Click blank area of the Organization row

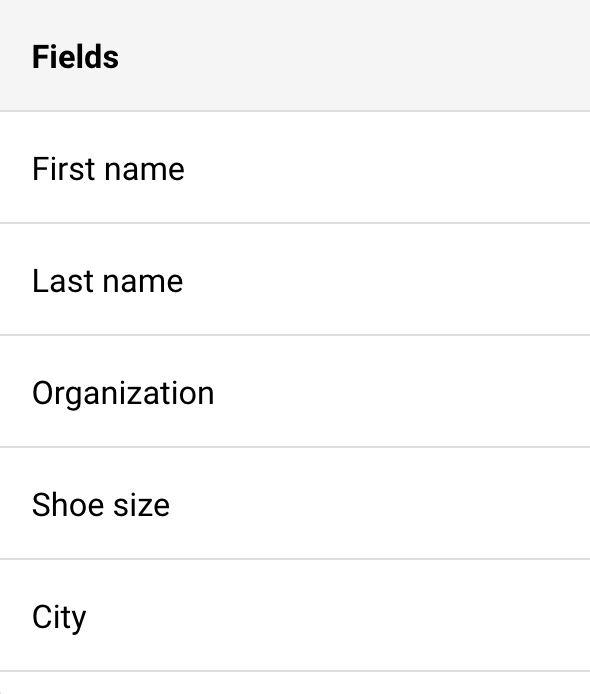tap(398, 392)
